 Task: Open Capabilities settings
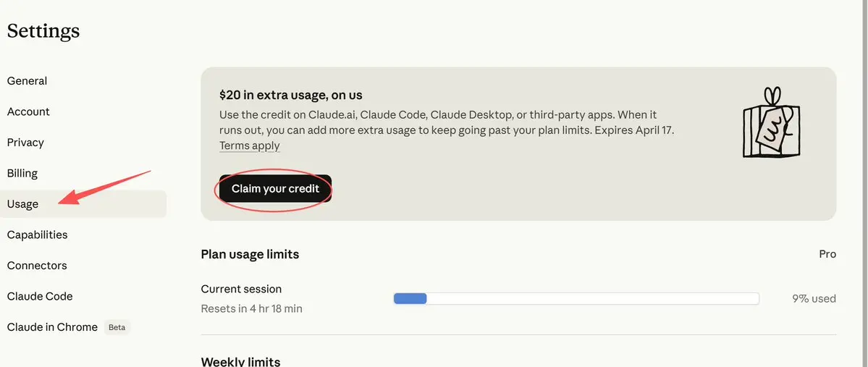38,235
